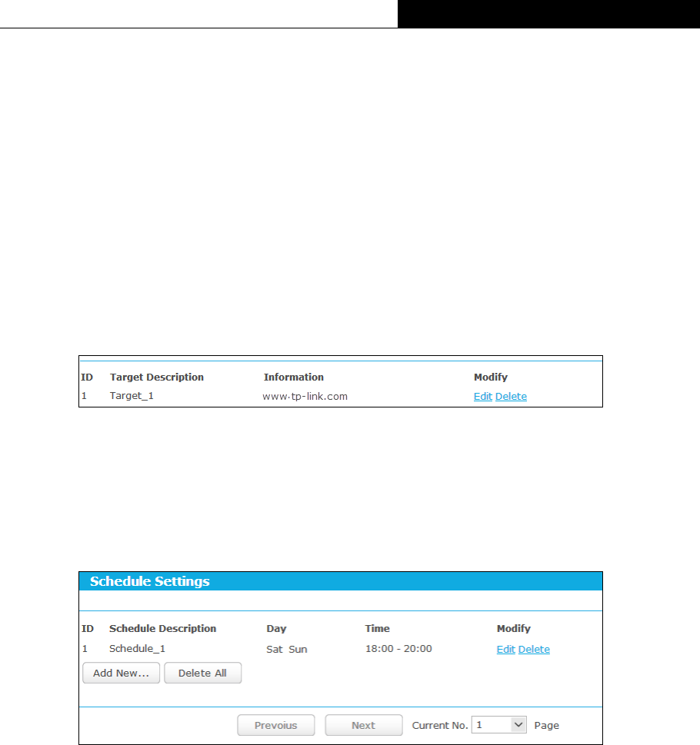Click the Add New... button

[x=122, y=673]
